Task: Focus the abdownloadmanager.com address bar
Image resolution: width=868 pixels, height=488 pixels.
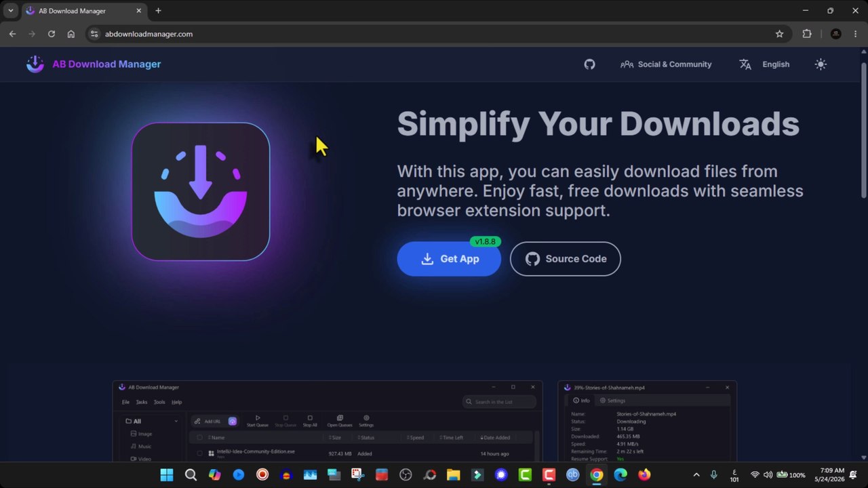Action: (437, 34)
